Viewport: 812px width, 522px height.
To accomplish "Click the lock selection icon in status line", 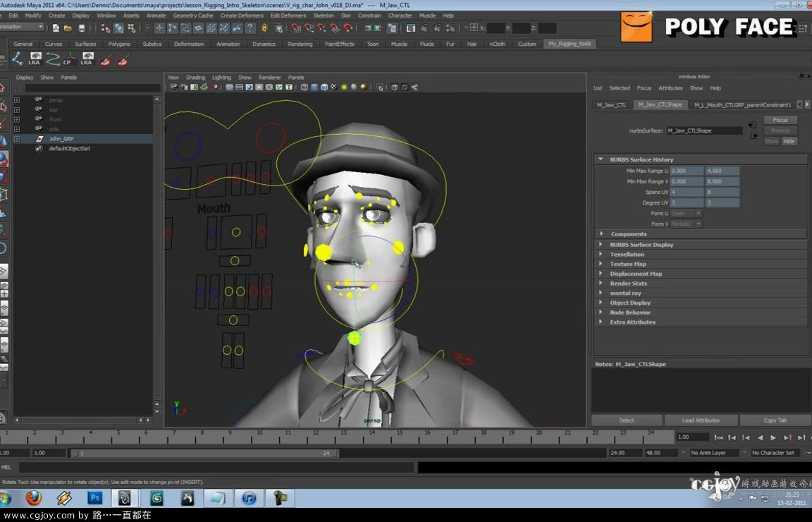I will [264, 28].
